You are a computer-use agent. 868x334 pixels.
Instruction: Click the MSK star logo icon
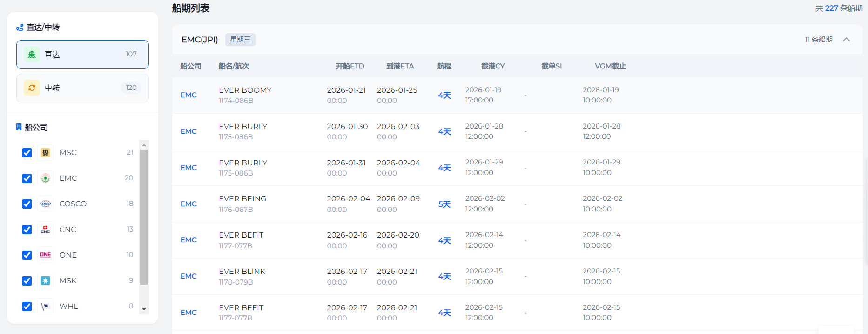coord(45,281)
